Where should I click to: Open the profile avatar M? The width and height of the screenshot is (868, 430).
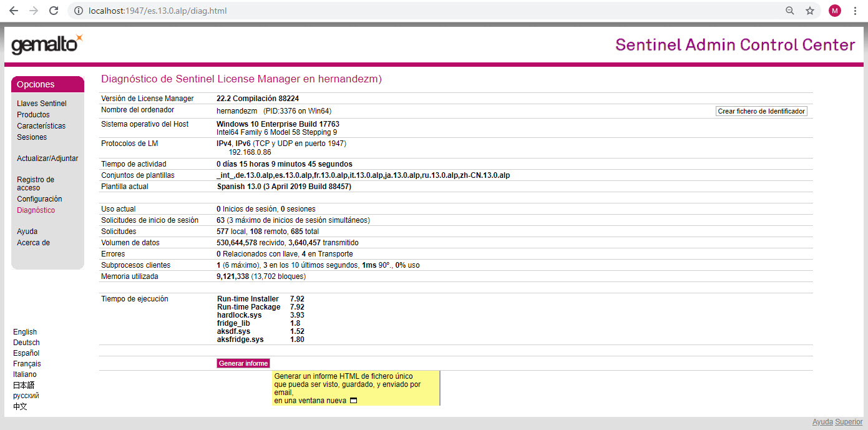coord(835,11)
